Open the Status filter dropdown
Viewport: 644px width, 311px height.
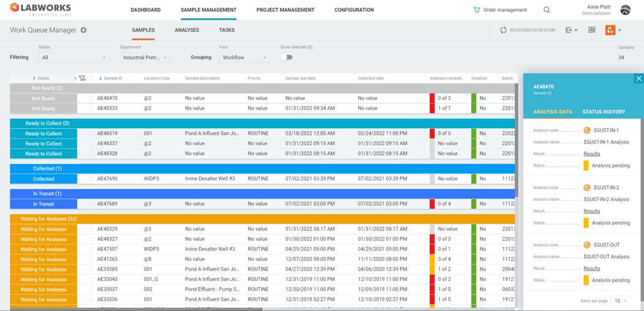pyautogui.click(x=73, y=58)
